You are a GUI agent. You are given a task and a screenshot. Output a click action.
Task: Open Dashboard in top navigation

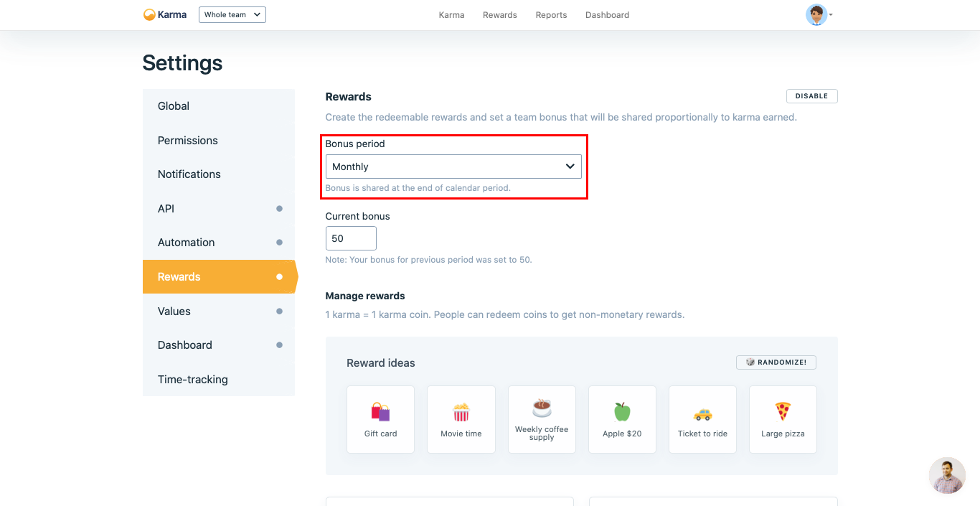[x=607, y=15]
